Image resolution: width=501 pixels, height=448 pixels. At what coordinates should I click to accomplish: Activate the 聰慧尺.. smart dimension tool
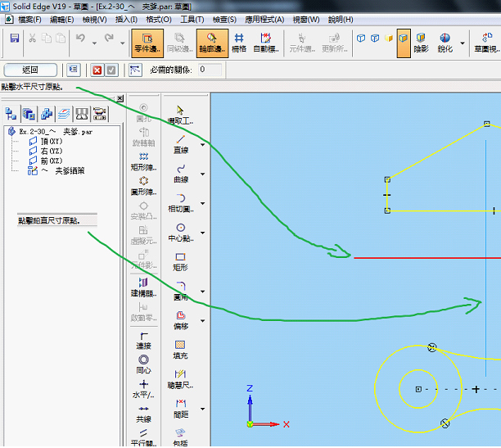pos(180,379)
